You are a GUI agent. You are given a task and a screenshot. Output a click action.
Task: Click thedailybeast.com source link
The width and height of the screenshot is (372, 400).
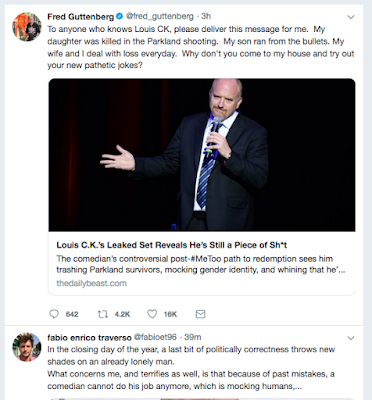pyautogui.click(x=92, y=283)
